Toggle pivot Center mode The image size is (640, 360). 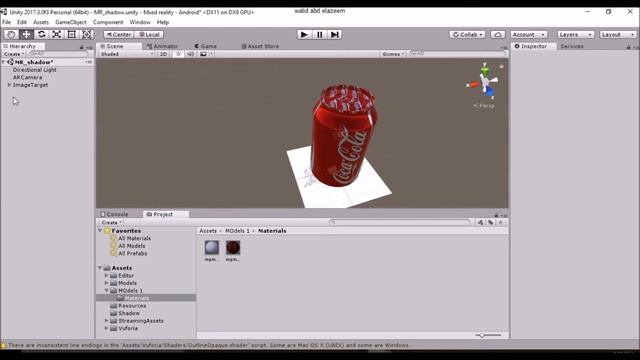[x=118, y=35]
